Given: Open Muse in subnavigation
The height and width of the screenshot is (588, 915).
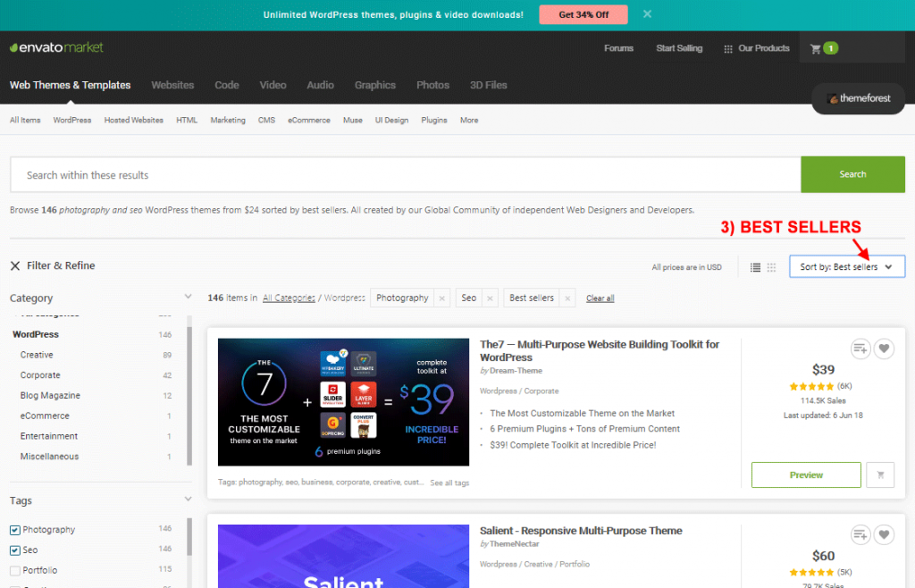Looking at the screenshot, I should pyautogui.click(x=352, y=120).
